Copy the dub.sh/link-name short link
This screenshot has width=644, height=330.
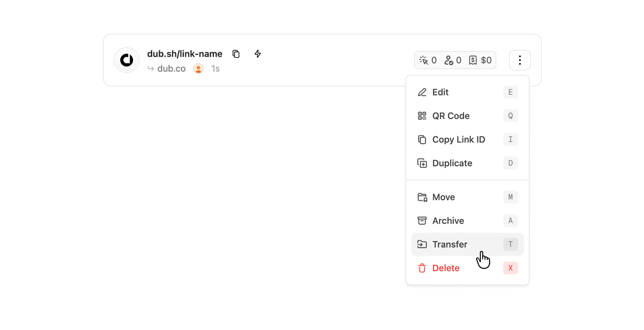tap(236, 54)
